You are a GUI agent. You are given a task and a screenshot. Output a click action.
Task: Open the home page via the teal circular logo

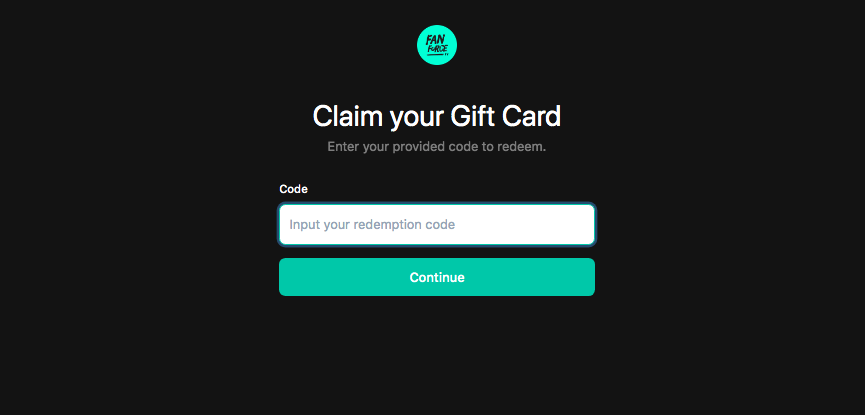(x=436, y=45)
